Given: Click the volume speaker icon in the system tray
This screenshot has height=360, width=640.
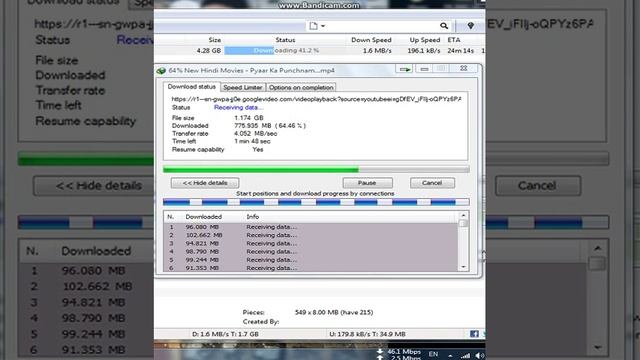Looking at the screenshot, I should tap(480, 356).
